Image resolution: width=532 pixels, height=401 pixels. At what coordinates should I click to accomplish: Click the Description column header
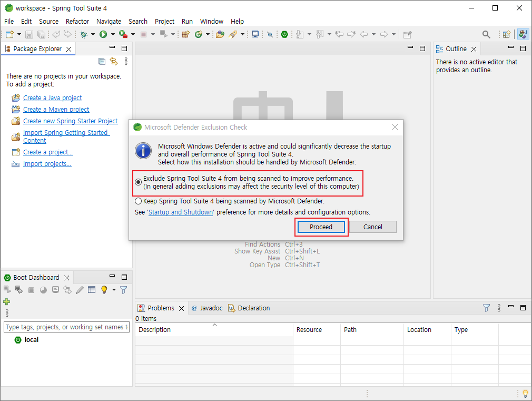click(x=214, y=330)
